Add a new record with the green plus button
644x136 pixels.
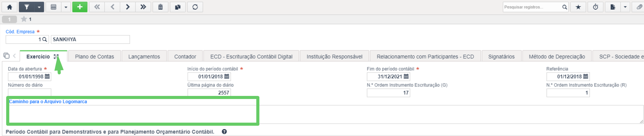click(80, 7)
